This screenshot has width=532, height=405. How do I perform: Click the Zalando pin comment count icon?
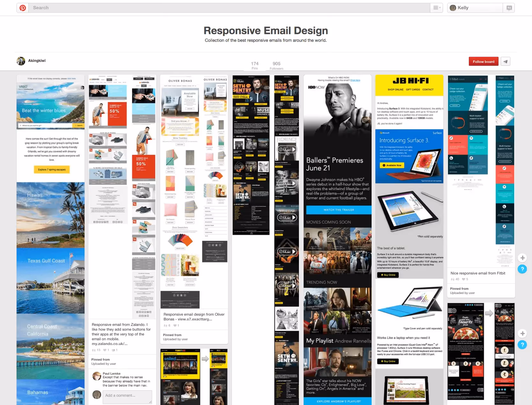click(x=113, y=350)
